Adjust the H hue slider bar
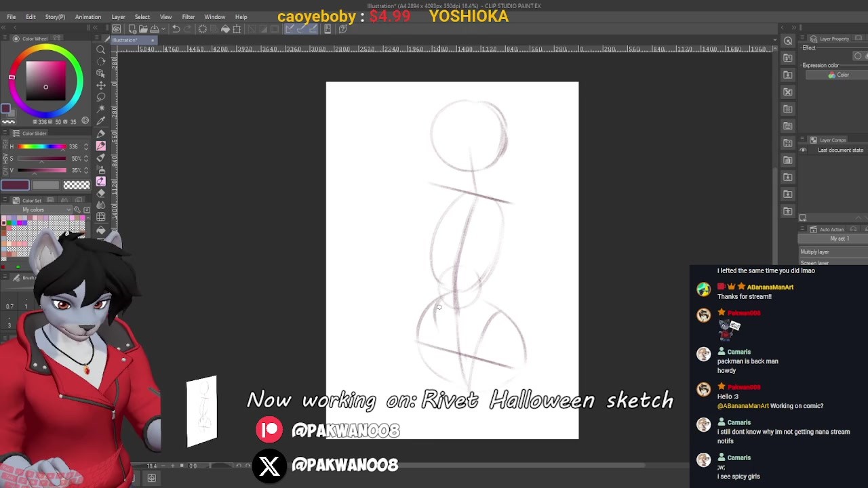Image resolution: width=868 pixels, height=488 pixels. point(42,146)
